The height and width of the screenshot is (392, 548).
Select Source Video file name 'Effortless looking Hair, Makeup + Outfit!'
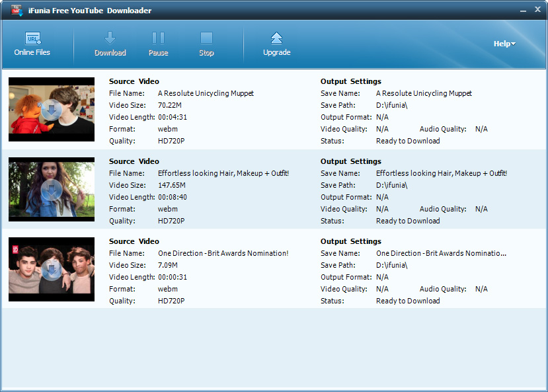223,173
